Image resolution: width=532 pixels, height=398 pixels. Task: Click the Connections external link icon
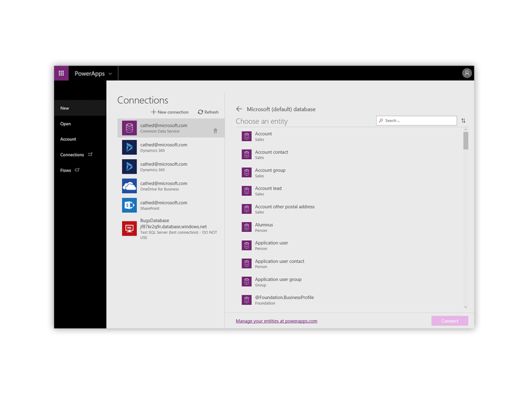pos(90,154)
